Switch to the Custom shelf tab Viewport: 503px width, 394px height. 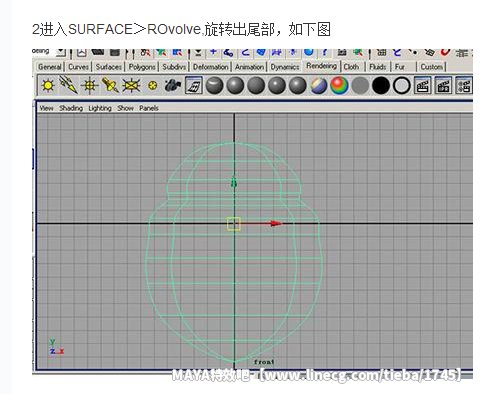tap(432, 67)
